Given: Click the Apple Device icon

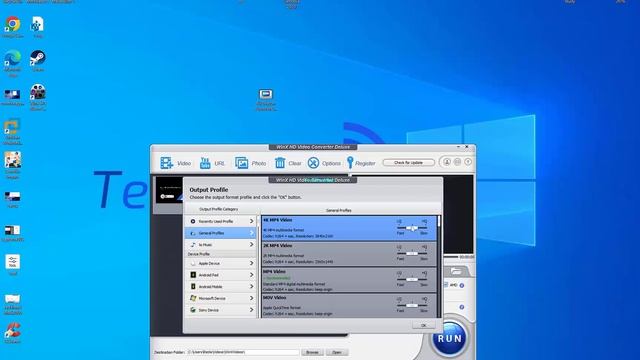Looking at the screenshot, I should [x=193, y=263].
